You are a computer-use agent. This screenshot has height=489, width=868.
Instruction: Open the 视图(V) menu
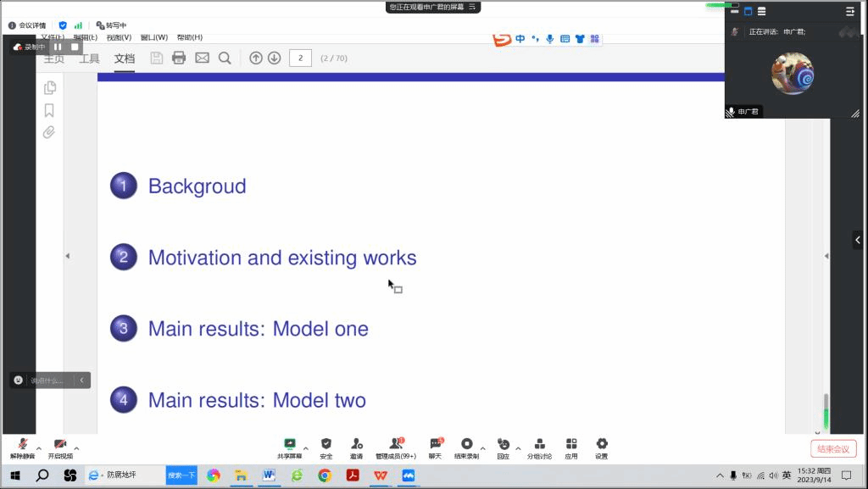tap(119, 37)
